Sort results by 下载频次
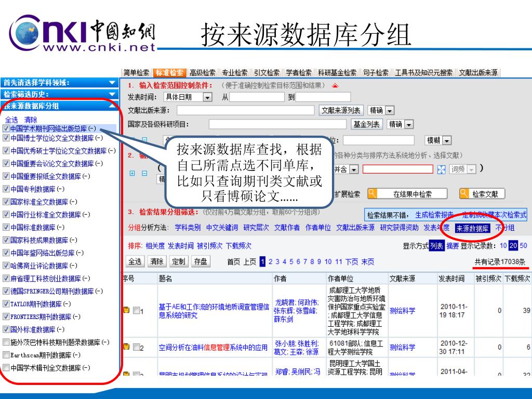The height and width of the screenshot is (399, 532). tap(238, 246)
